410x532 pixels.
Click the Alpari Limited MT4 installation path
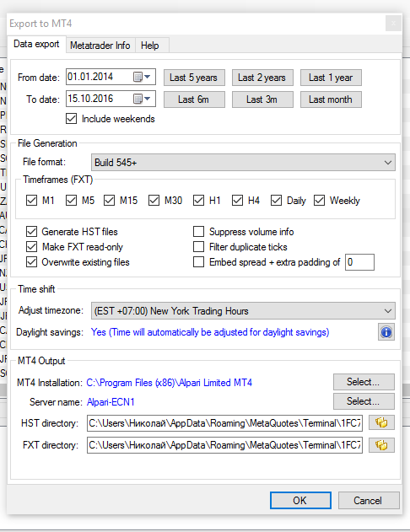(x=169, y=383)
